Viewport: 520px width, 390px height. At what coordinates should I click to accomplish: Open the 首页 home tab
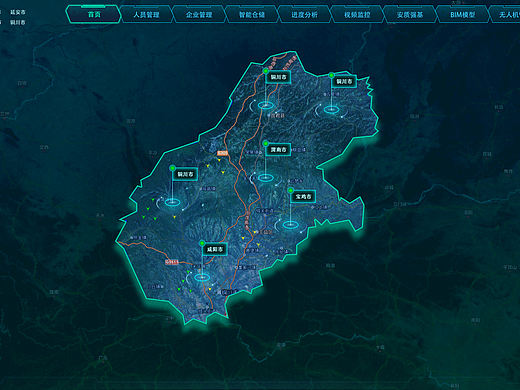point(94,14)
